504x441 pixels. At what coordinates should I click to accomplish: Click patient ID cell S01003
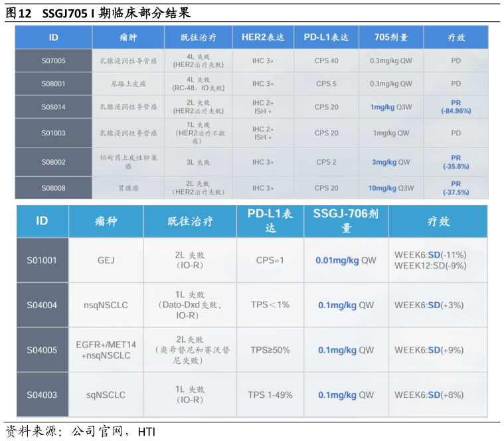pos(53,133)
